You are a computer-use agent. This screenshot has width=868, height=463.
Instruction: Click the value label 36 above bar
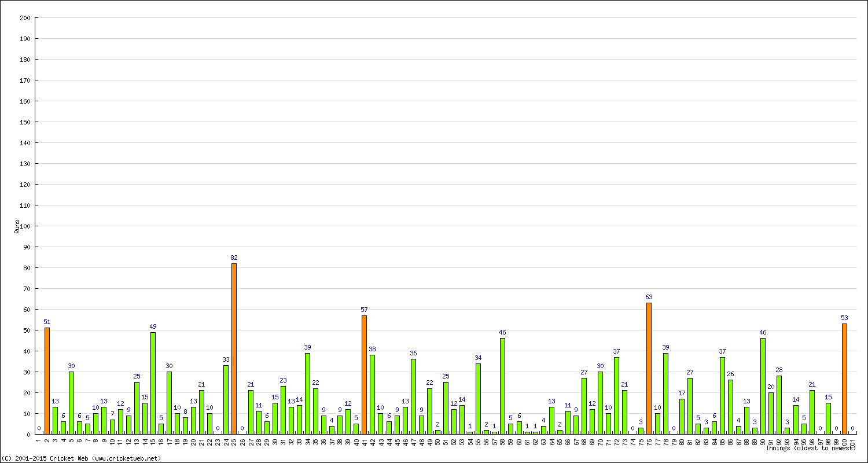(x=413, y=353)
